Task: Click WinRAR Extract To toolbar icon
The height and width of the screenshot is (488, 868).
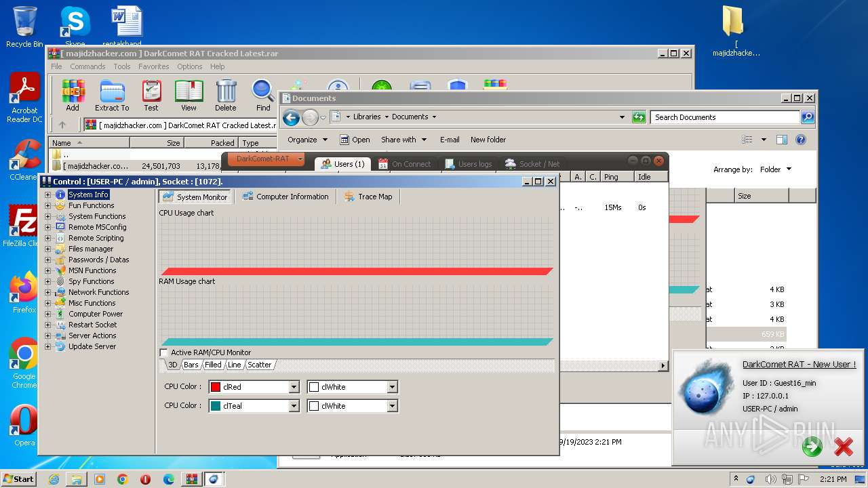Action: pyautogui.click(x=112, y=96)
